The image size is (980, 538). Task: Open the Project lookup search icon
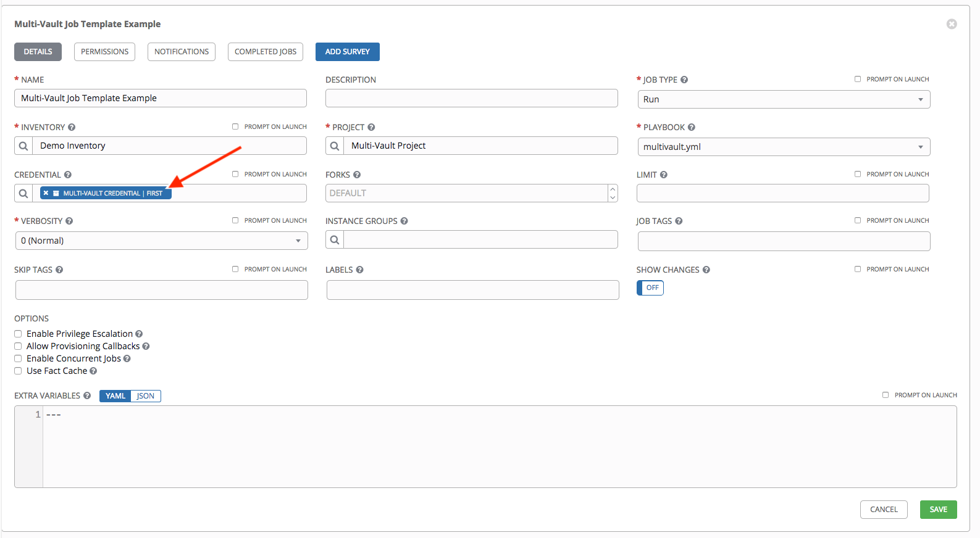coord(335,146)
